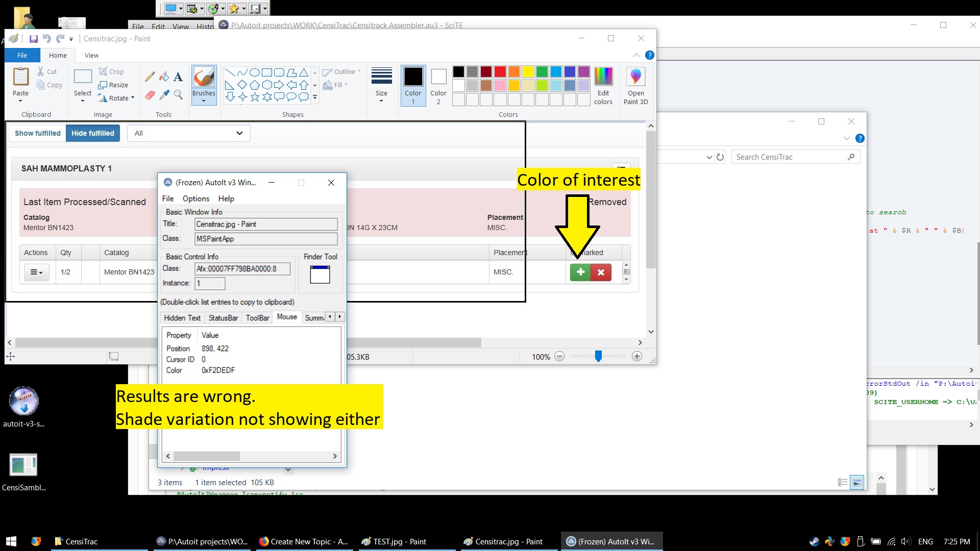Click Copy in Paint Clipboard group
The width and height of the screenshot is (980, 551).
(50, 85)
